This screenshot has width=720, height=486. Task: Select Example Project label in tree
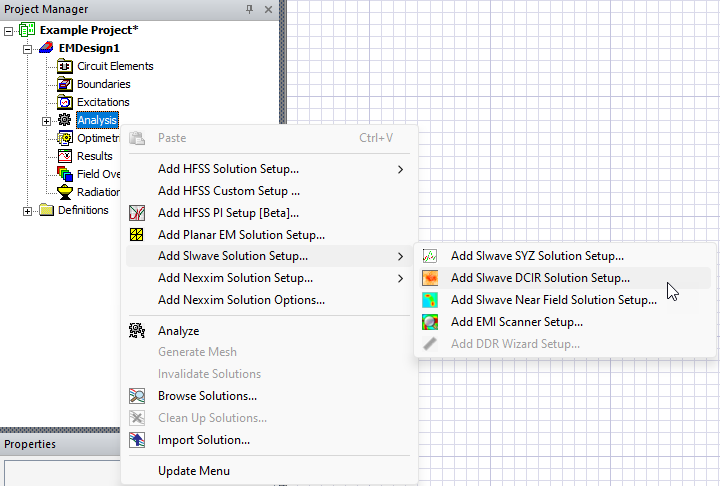pos(89,30)
